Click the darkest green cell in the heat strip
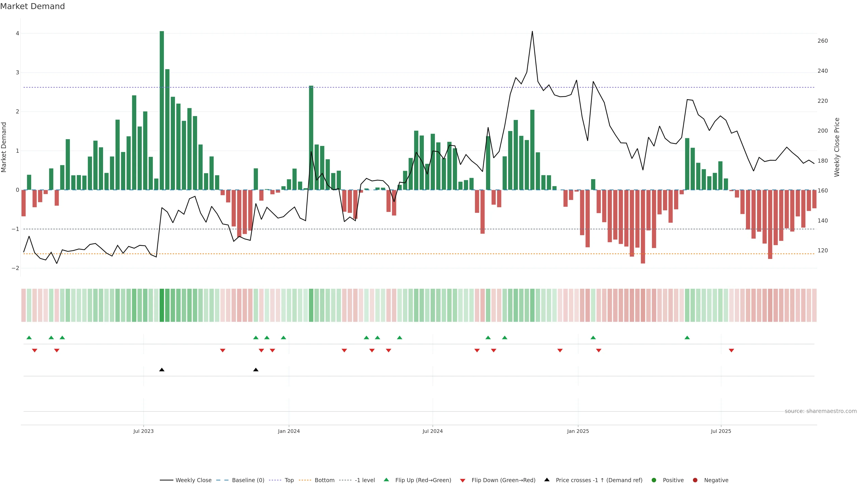Image resolution: width=868 pixels, height=488 pixels. 162,305
